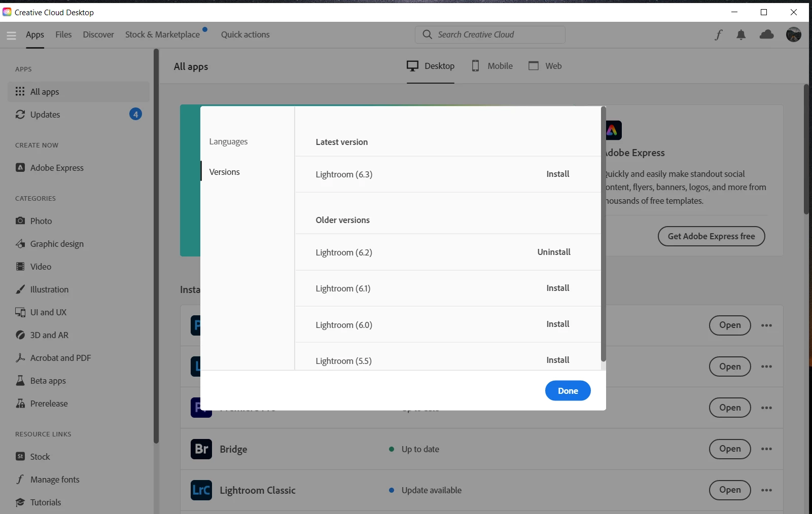Click Bridge 'Up to date' status
This screenshot has width=812, height=514.
(x=420, y=449)
